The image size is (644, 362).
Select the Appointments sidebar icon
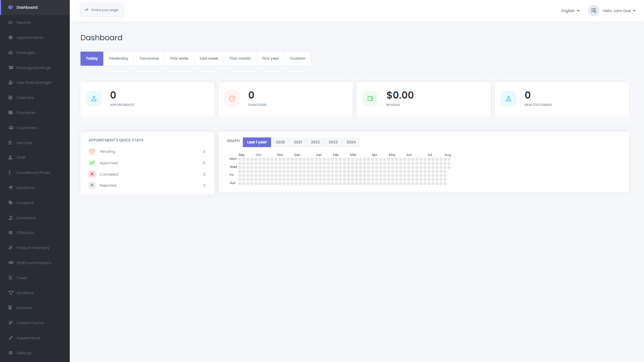(11, 37)
